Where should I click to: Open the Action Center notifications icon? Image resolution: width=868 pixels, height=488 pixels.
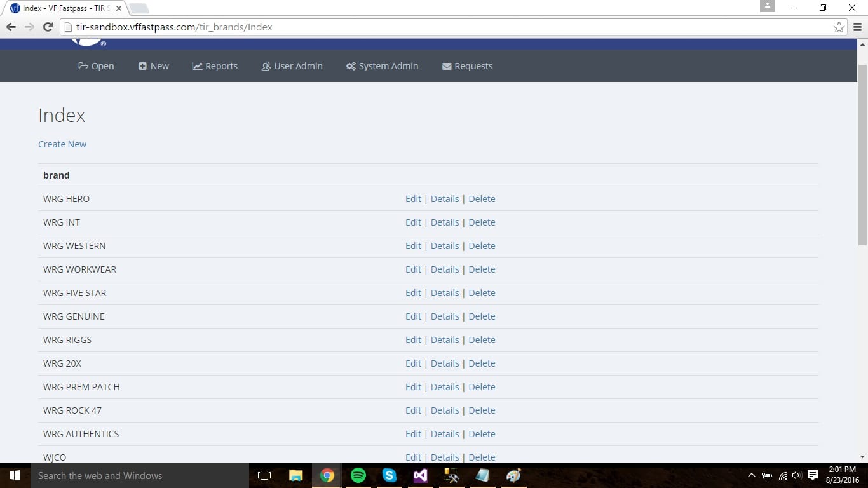tap(813, 475)
